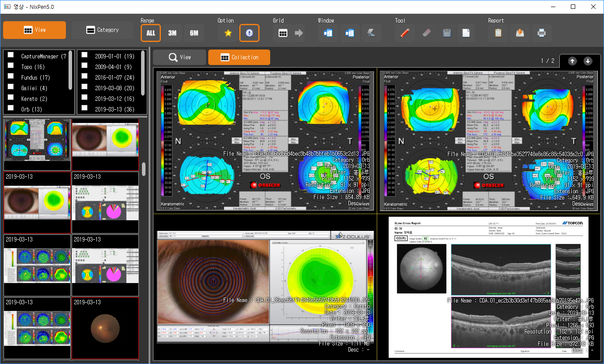Click the scanner icon under Window

coord(372,33)
